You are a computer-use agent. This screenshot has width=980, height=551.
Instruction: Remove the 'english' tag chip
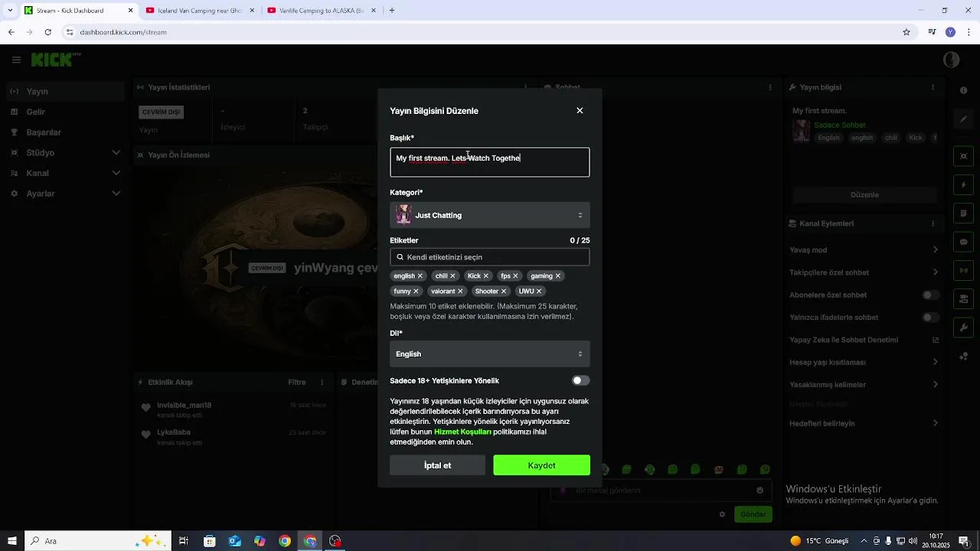tap(420, 275)
